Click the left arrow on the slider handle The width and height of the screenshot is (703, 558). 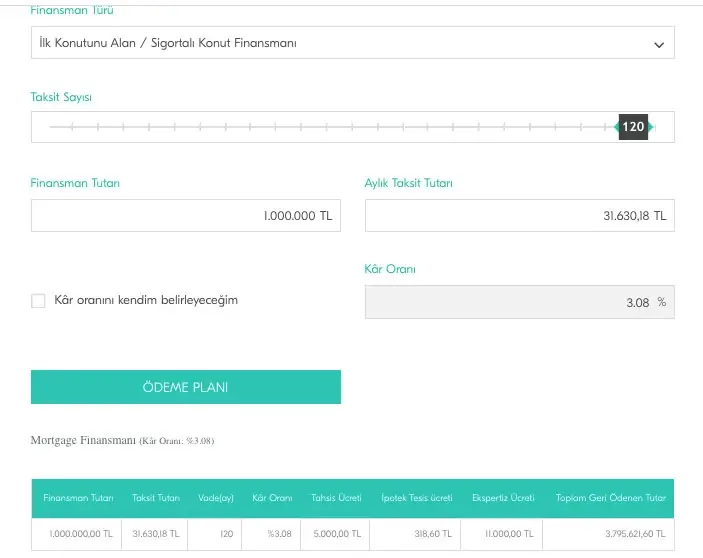click(616, 127)
